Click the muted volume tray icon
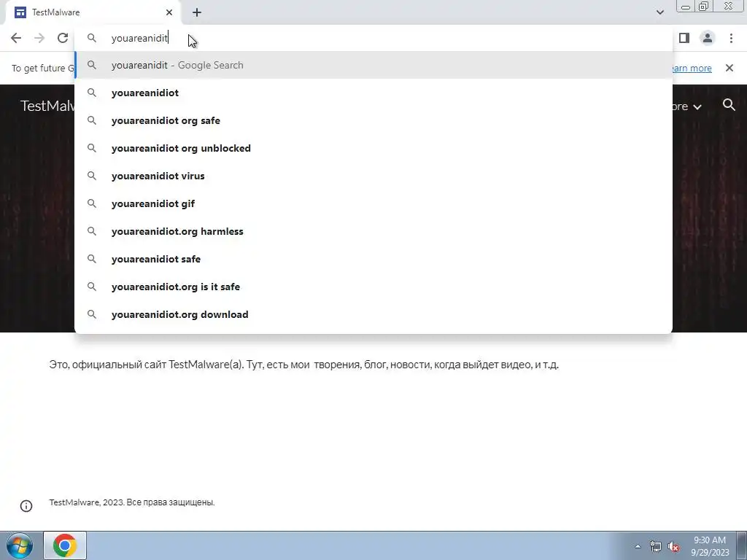This screenshot has height=560, width=747. pyautogui.click(x=673, y=546)
